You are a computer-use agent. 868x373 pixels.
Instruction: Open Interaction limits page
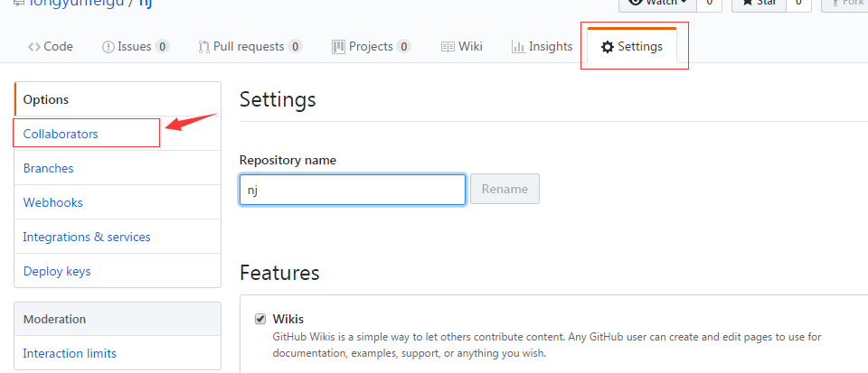click(x=118, y=353)
